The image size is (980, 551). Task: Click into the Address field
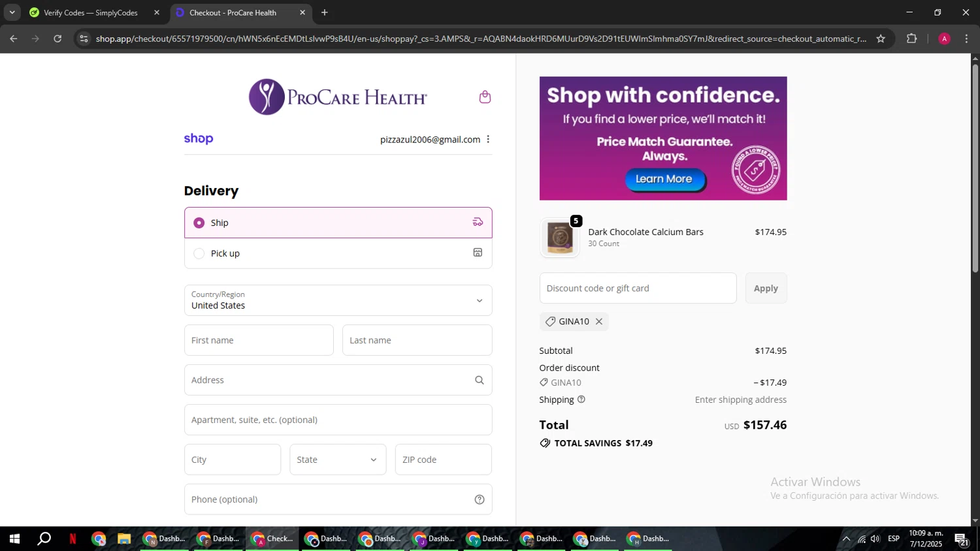coord(338,380)
